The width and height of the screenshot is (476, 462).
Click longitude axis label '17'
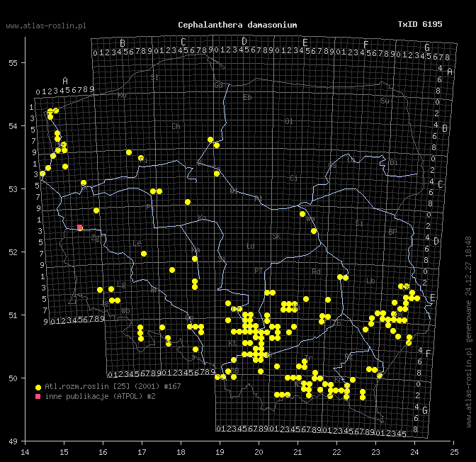point(142,452)
